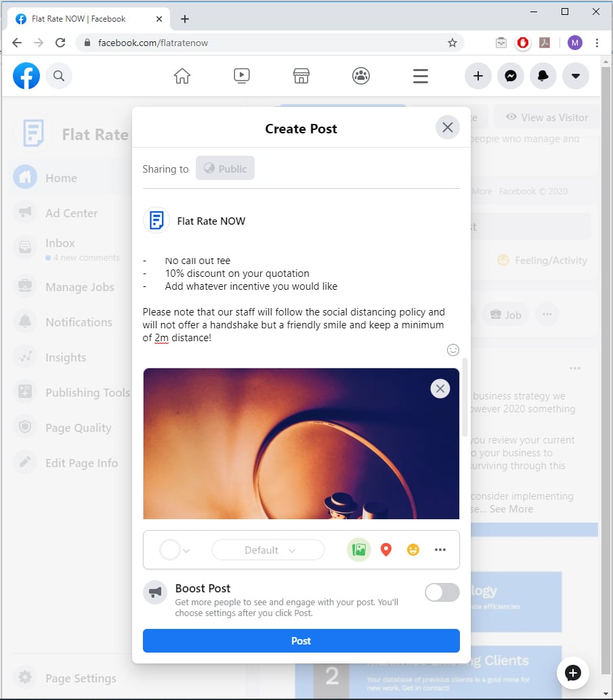Screen dimensions: 613x700
Task: Click the dialog's vertical scrollbar
Action: [x=465, y=397]
